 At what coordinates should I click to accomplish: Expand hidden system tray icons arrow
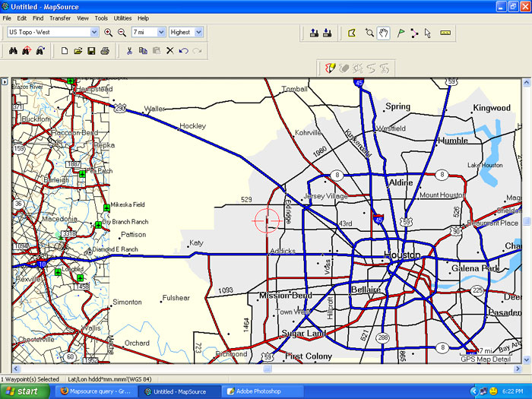pos(474,391)
